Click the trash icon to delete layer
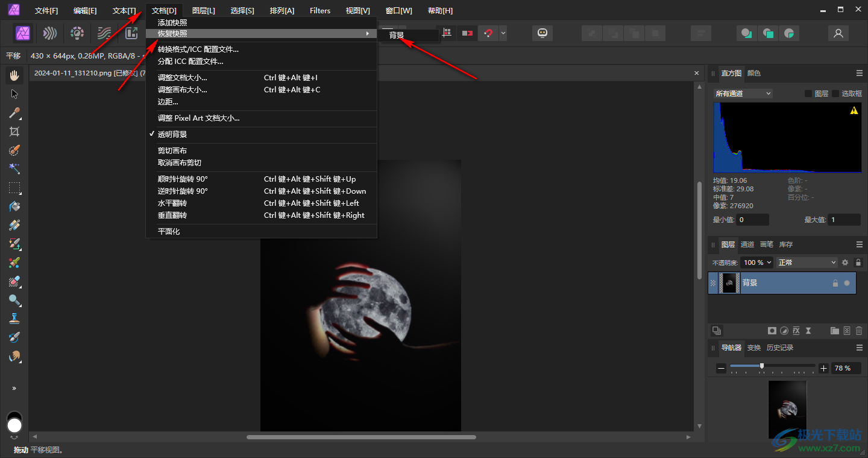 click(x=858, y=331)
